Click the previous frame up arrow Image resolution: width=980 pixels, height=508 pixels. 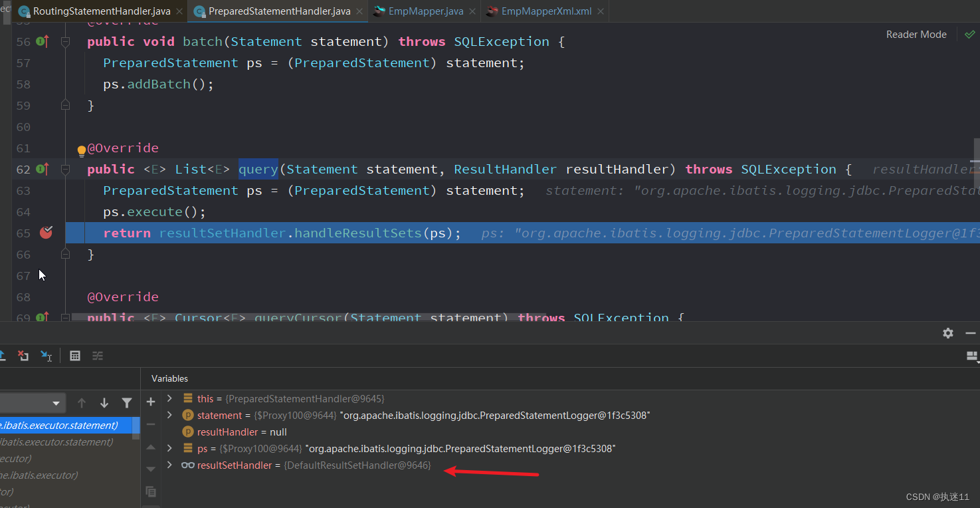click(82, 403)
